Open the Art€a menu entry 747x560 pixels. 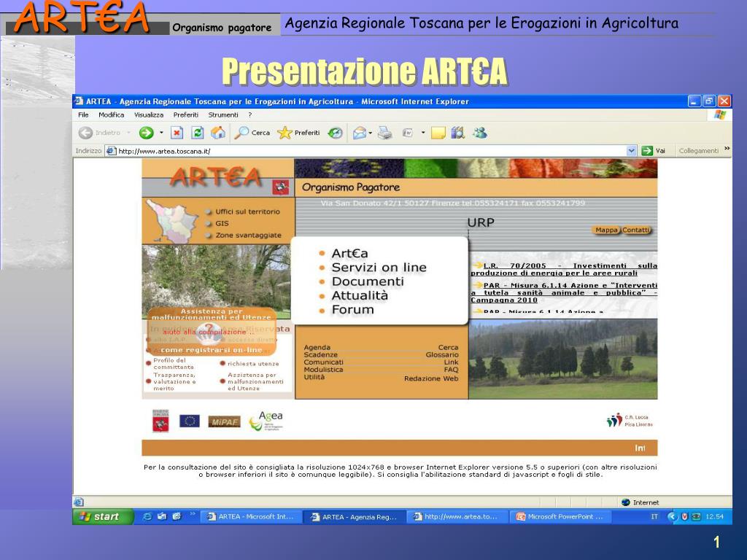click(349, 253)
